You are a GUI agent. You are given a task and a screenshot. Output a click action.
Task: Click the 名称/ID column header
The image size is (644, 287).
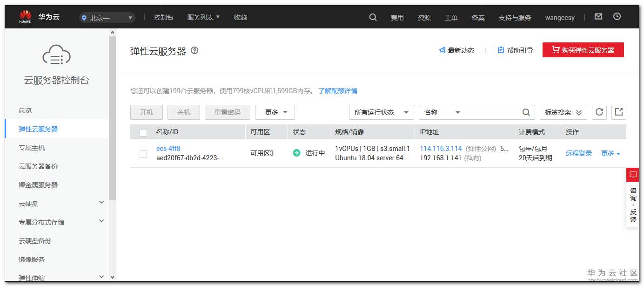point(167,132)
